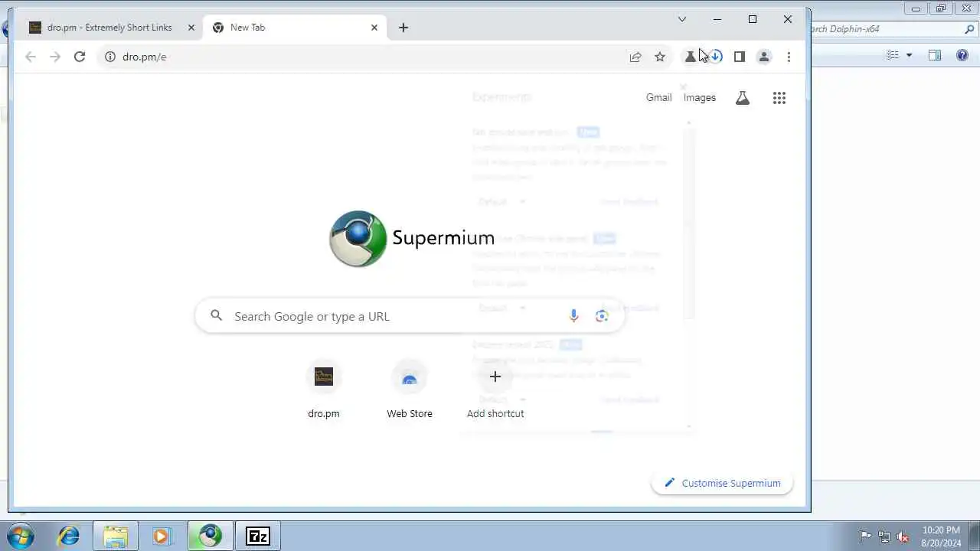The width and height of the screenshot is (980, 551).
Task: Bookmark this tab with the star icon
Action: pyautogui.click(x=660, y=57)
